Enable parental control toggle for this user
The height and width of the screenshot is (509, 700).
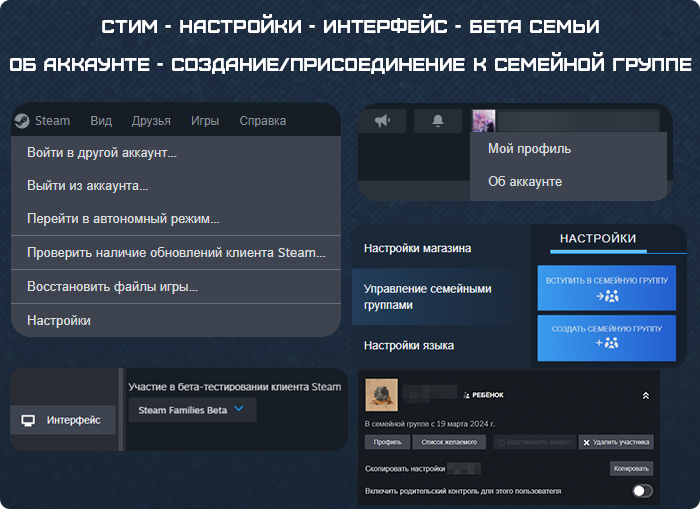[x=642, y=491]
